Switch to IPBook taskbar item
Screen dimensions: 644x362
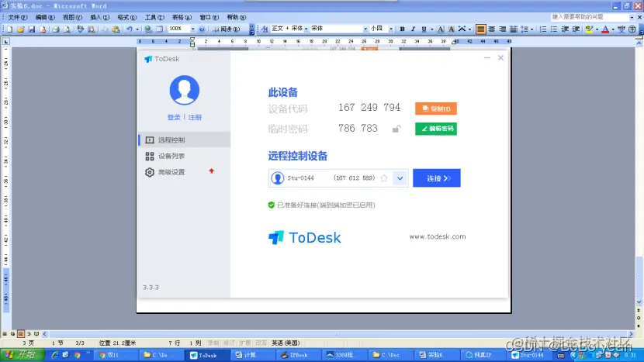click(298, 355)
